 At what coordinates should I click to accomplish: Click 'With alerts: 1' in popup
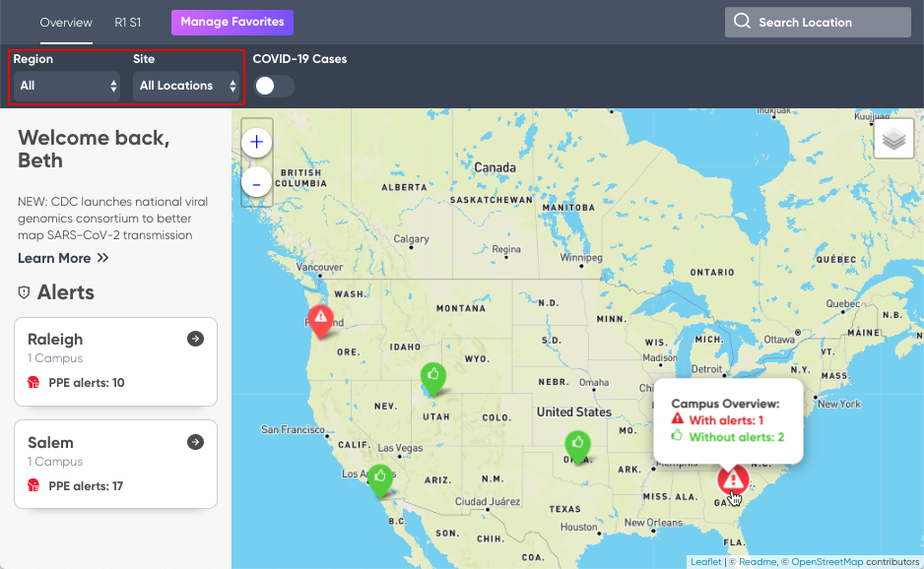pos(726,420)
